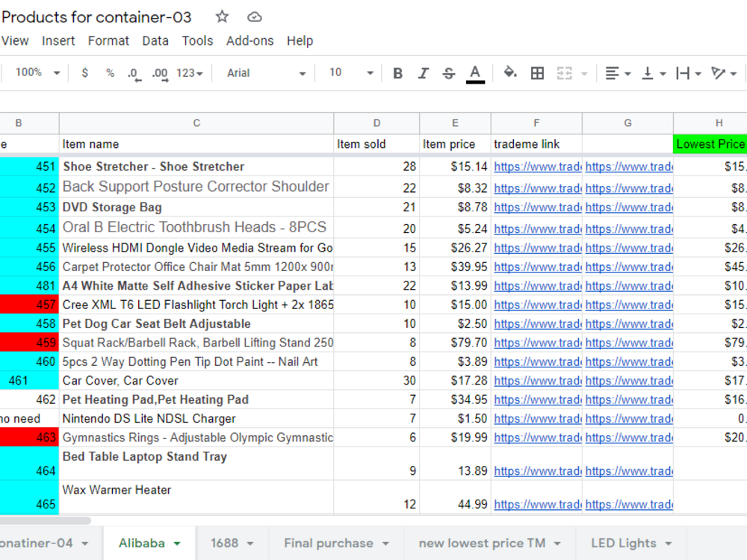Open more number formats 123 dropdown
Image resolution: width=747 pixels, height=560 pixels.
tap(190, 73)
